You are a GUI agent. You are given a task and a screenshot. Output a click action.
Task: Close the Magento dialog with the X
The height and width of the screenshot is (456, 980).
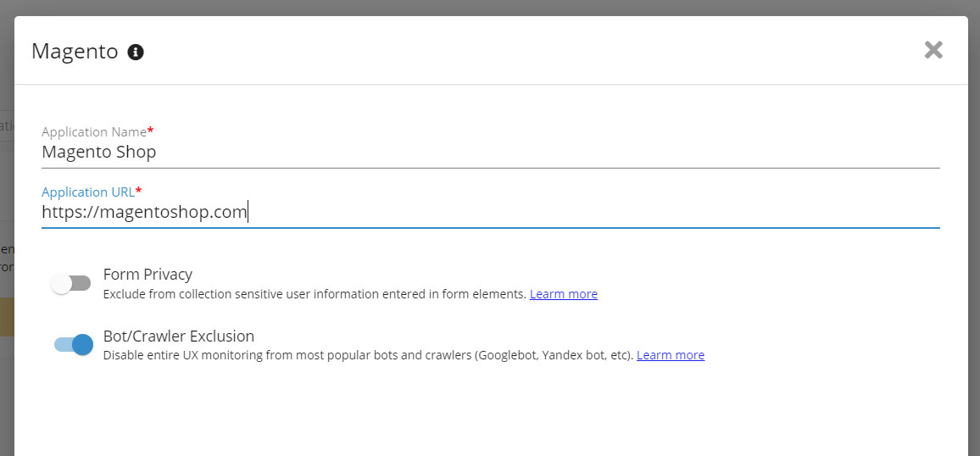point(933,50)
